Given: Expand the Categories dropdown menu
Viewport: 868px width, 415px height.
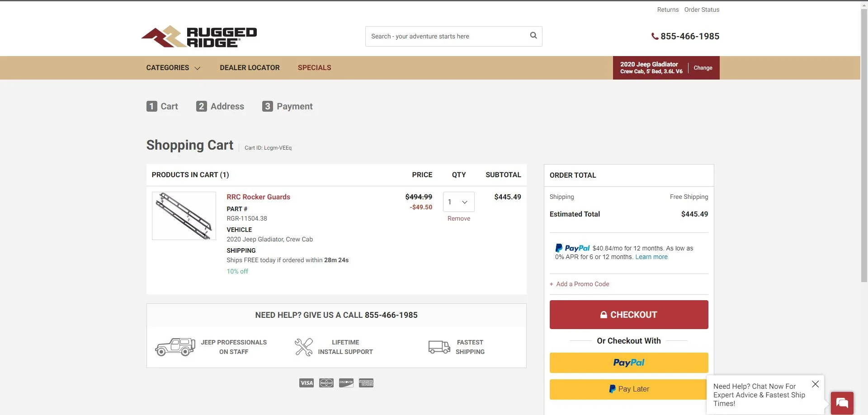Looking at the screenshot, I should point(173,68).
